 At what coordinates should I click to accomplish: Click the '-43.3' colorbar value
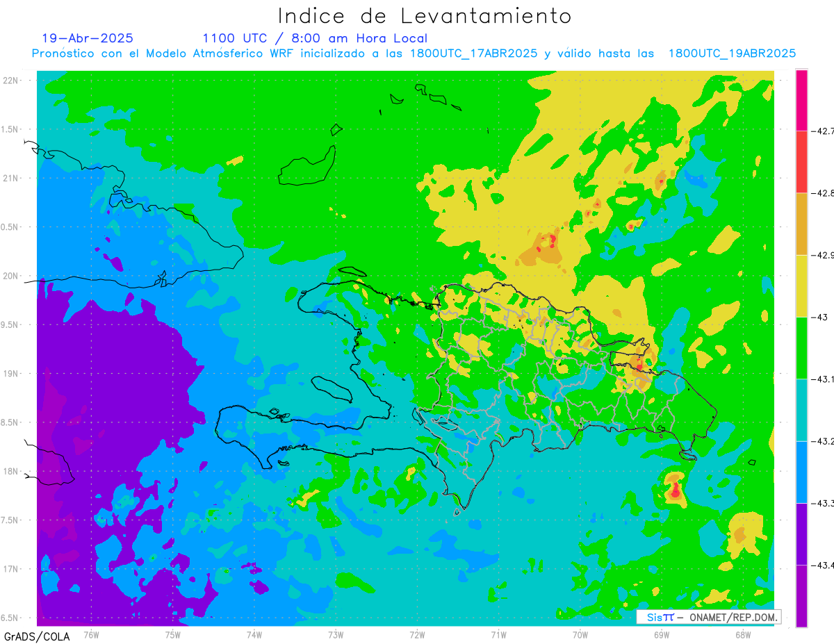[x=823, y=503]
